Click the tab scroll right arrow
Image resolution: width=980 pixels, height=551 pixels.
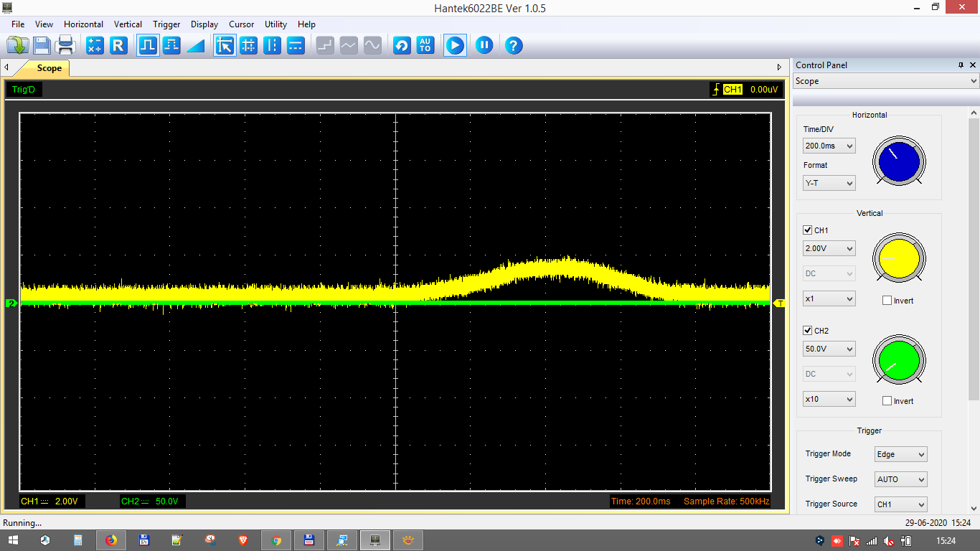click(x=779, y=67)
